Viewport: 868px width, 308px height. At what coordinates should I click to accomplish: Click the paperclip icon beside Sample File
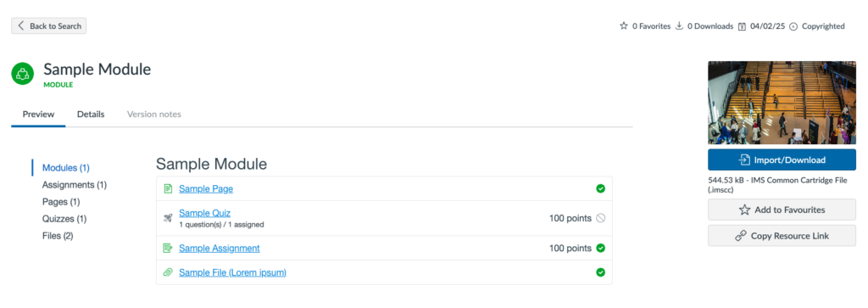click(168, 272)
